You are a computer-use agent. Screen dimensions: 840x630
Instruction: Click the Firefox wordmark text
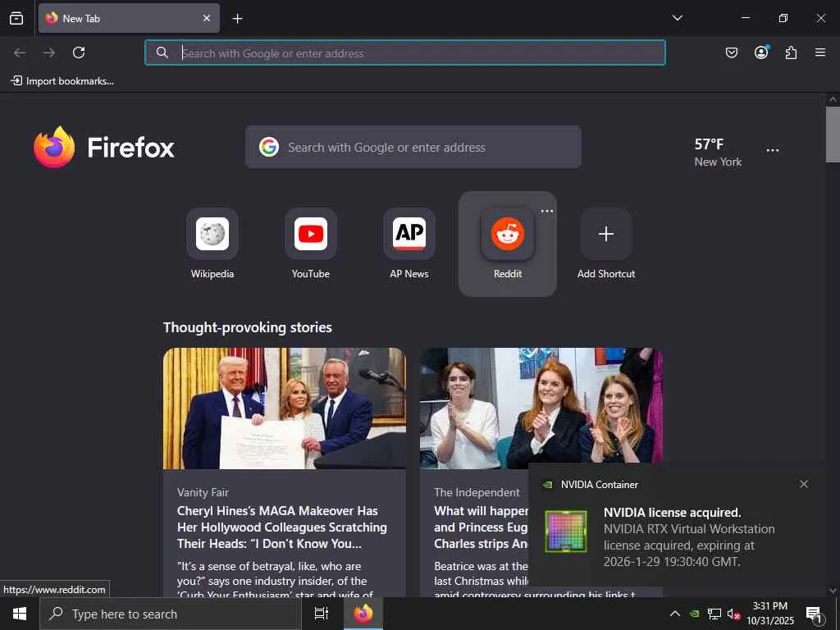(x=130, y=148)
